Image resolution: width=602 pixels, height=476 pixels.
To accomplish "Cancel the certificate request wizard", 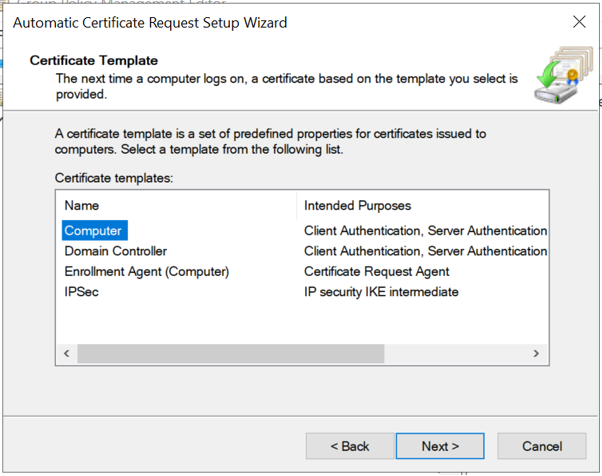I will pos(542,446).
